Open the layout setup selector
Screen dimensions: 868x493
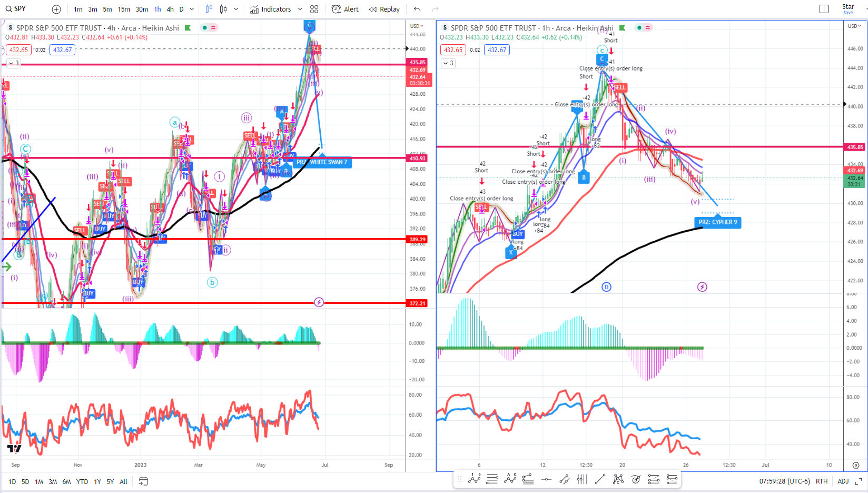(824, 9)
